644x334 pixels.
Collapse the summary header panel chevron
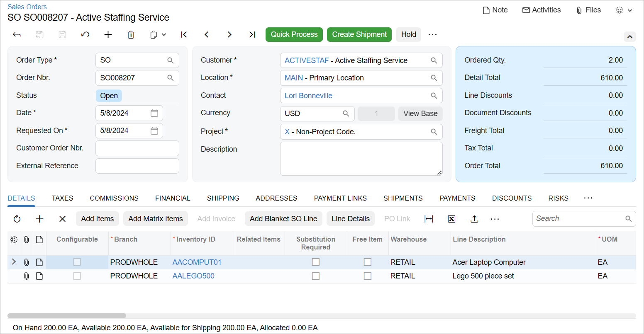tap(629, 37)
